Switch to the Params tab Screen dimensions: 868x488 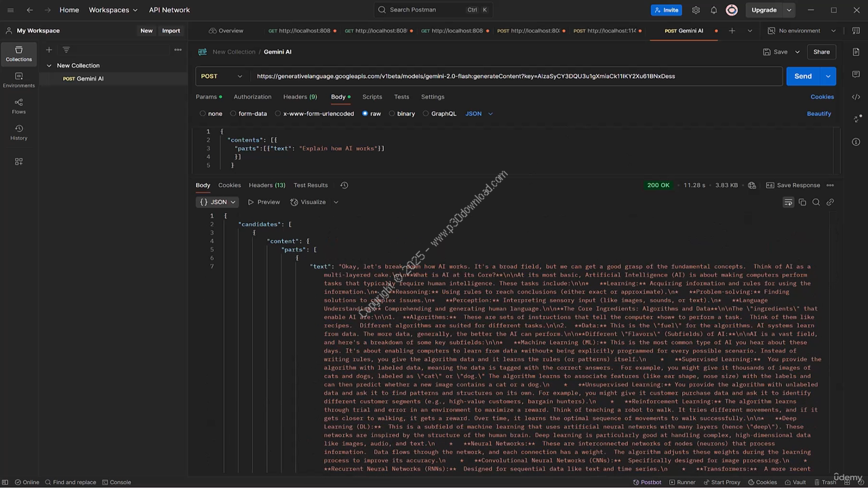(209, 97)
